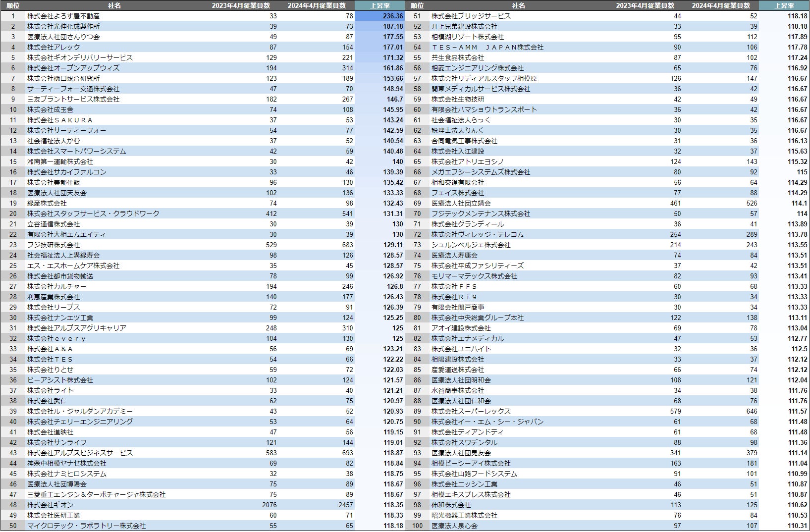Click サーティーフォー交通株式会社 in the table
The image size is (810, 532).
click(x=73, y=89)
